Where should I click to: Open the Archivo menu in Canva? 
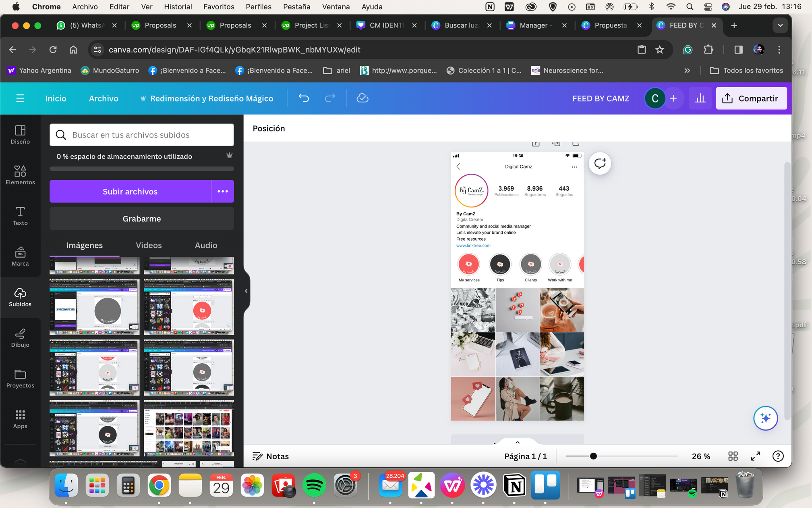pos(104,98)
